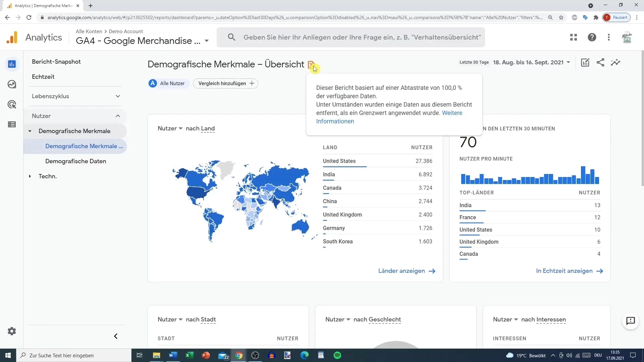The height and width of the screenshot is (362, 644).
Task: Click the browser address bar
Action: (x=294, y=17)
